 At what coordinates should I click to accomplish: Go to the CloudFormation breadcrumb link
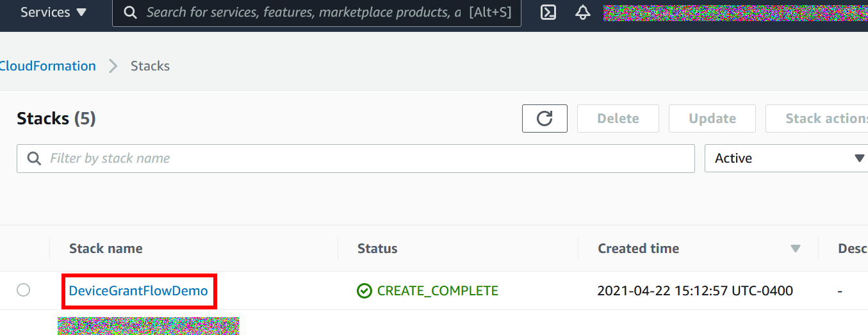pyautogui.click(x=48, y=66)
